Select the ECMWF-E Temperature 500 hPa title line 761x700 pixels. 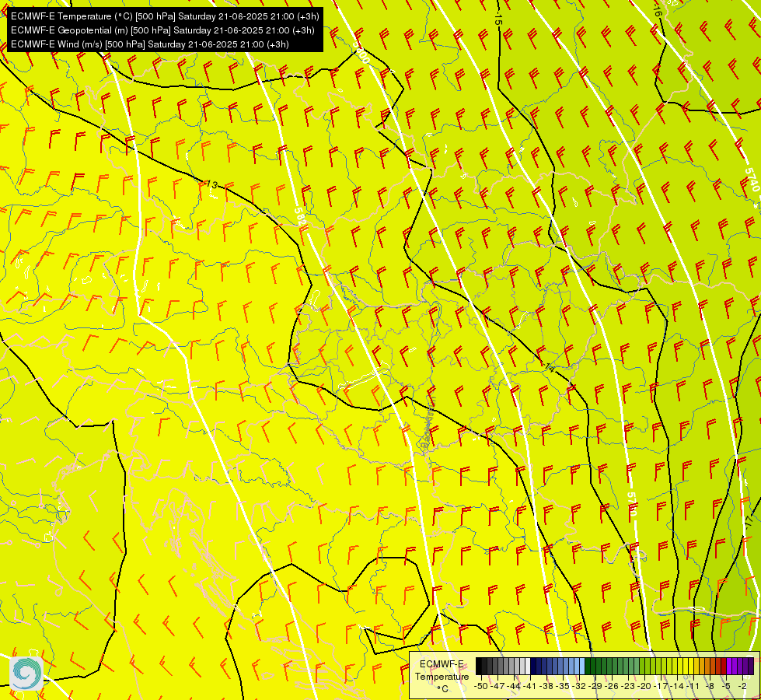point(165,16)
